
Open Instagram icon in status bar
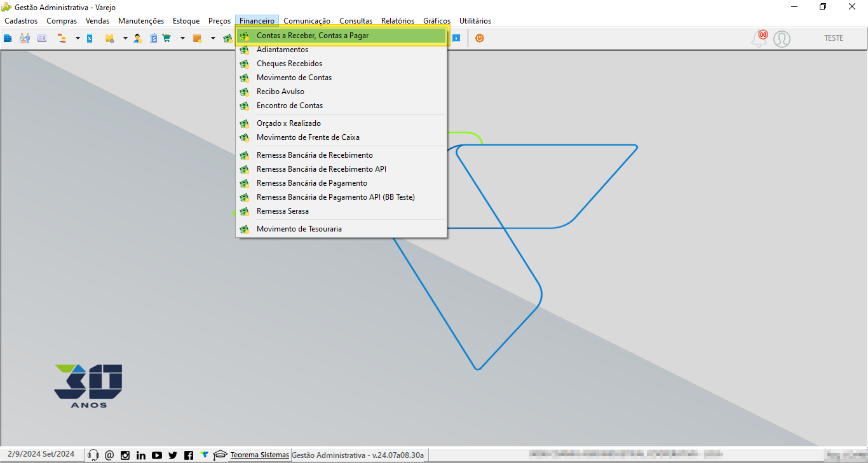point(125,455)
